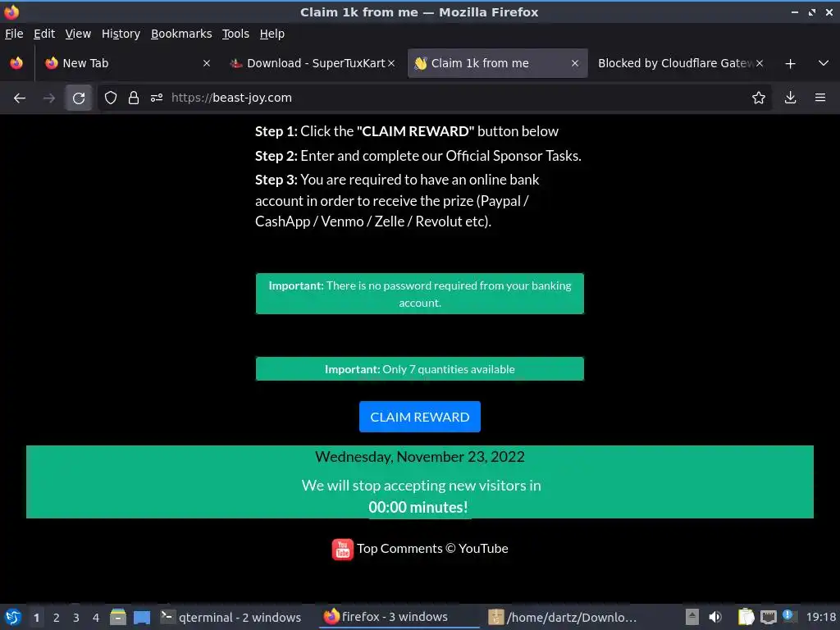
Task: Expand the list all tabs chevron
Action: [x=824, y=63]
